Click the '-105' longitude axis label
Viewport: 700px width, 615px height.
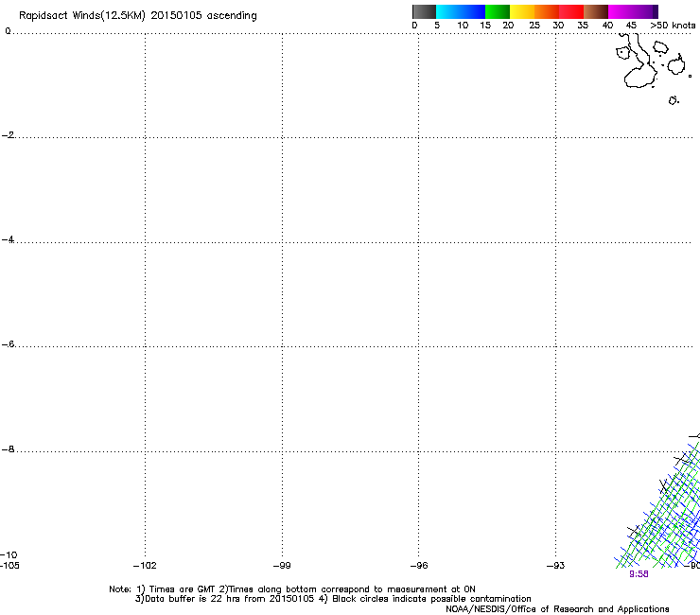point(9,566)
